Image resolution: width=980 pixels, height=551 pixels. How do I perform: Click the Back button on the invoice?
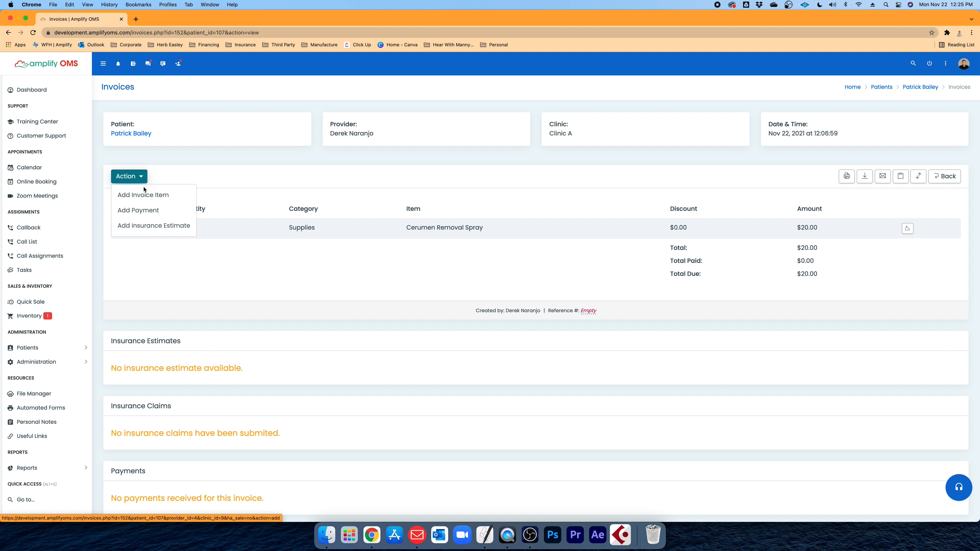(945, 176)
